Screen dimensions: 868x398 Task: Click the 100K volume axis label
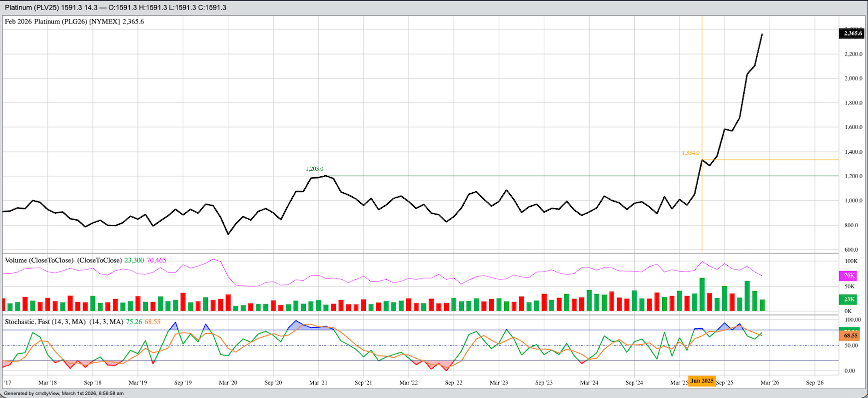pyautogui.click(x=851, y=261)
